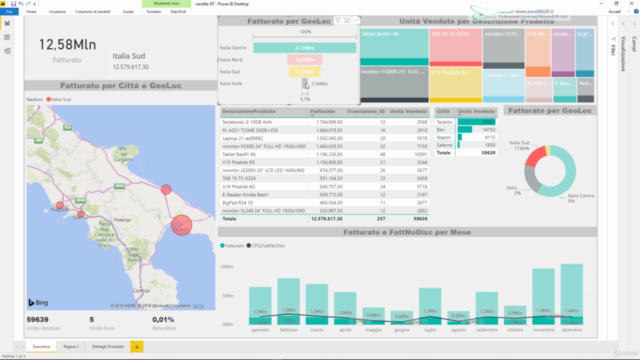The width and height of the screenshot is (640, 360).
Task: Select the Tablet BestFr 86 treemap tile
Action: (x=394, y=47)
